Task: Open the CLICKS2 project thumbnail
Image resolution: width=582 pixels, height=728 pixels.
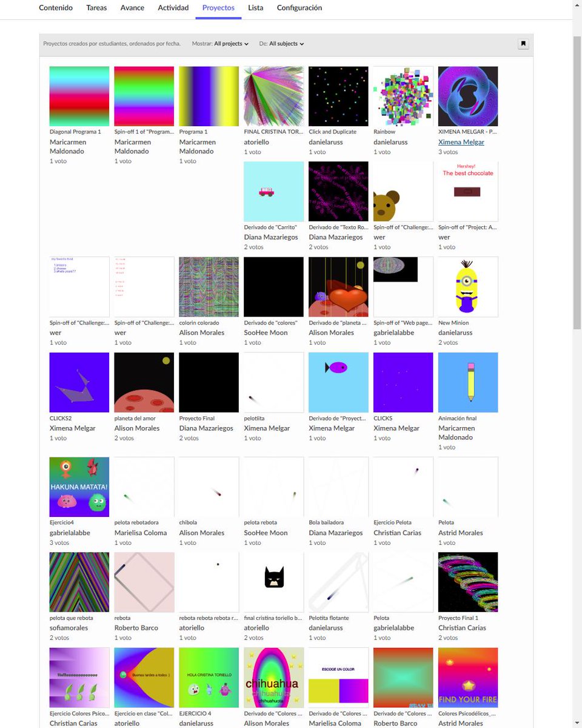Action: click(x=79, y=382)
